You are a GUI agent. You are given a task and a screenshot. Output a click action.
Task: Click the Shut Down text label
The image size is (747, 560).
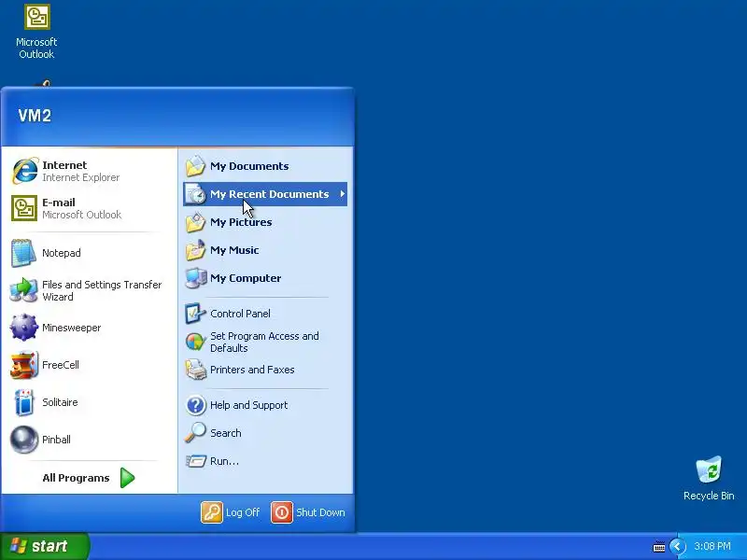tap(320, 512)
